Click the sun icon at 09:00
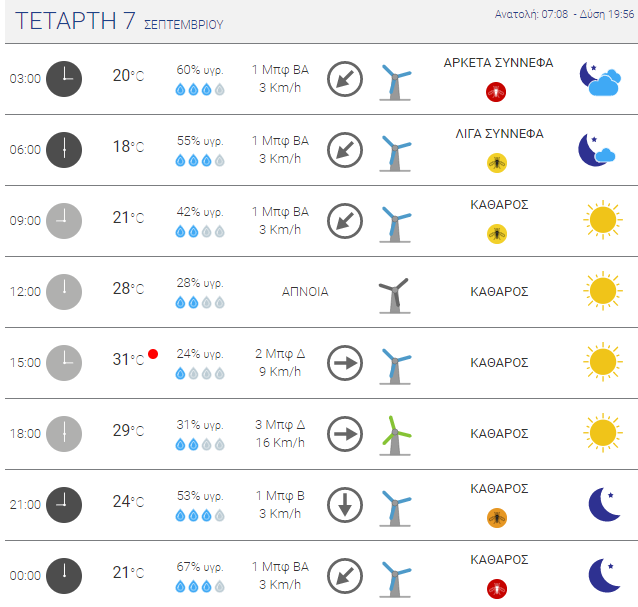The image size is (638, 607). (603, 220)
